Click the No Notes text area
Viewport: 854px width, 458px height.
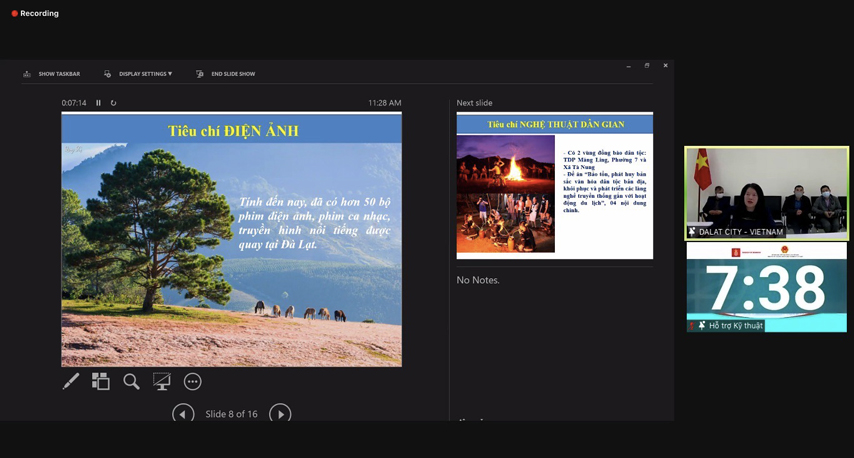(478, 280)
